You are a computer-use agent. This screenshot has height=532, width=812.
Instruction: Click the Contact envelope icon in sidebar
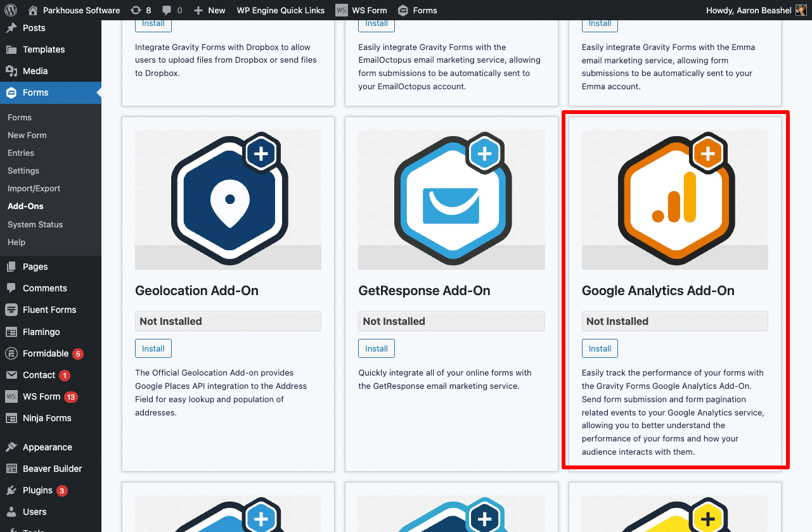pyautogui.click(x=11, y=375)
